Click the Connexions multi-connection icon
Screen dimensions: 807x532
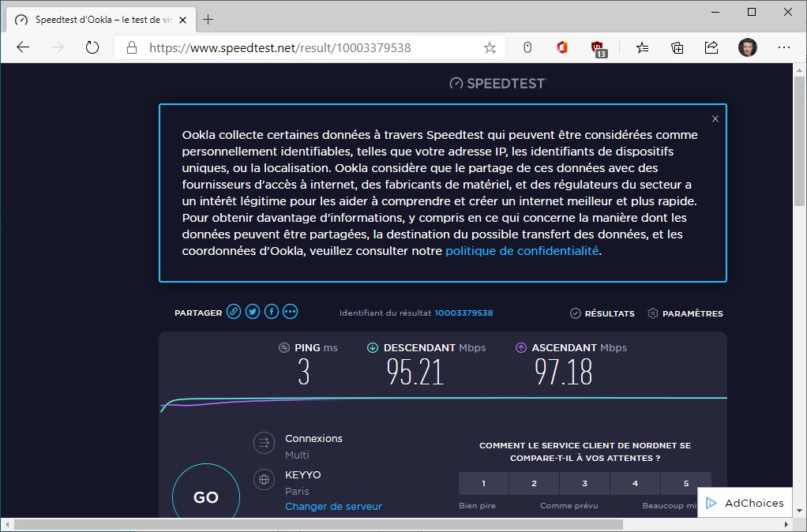click(264, 443)
